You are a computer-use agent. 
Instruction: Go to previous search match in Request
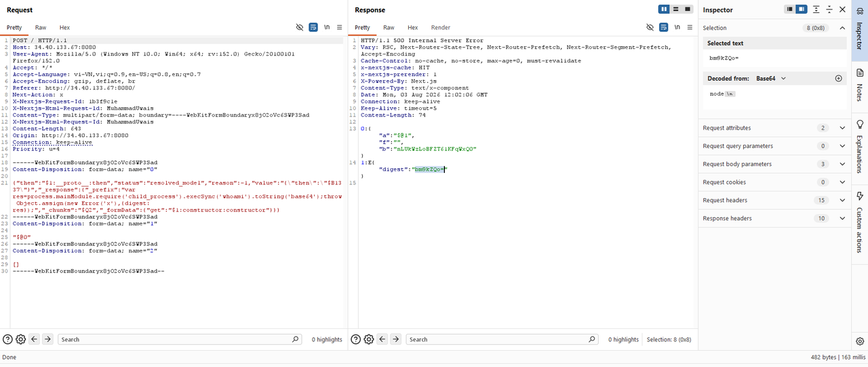(x=35, y=339)
